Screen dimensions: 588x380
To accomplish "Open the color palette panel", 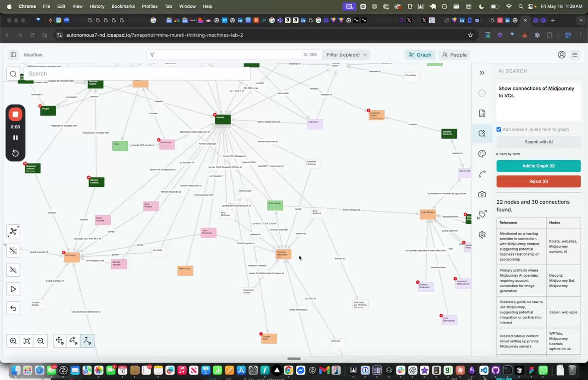I will [x=482, y=154].
